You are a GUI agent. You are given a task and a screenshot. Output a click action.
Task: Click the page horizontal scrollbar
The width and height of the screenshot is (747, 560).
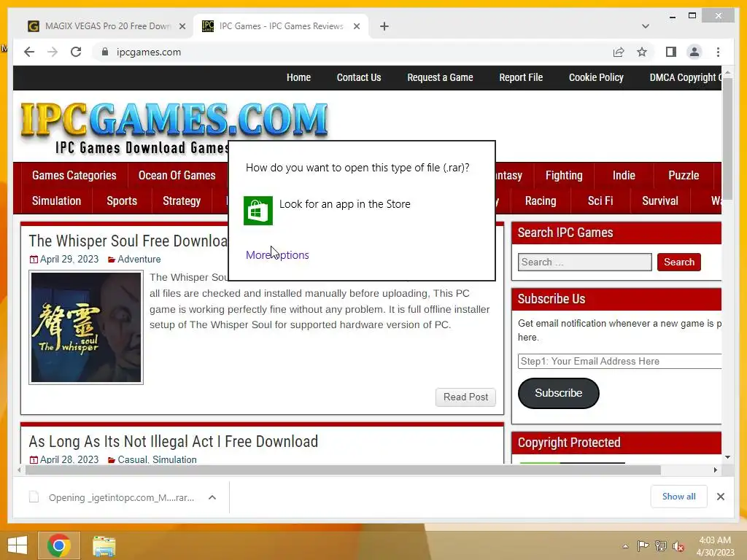tap(343, 470)
